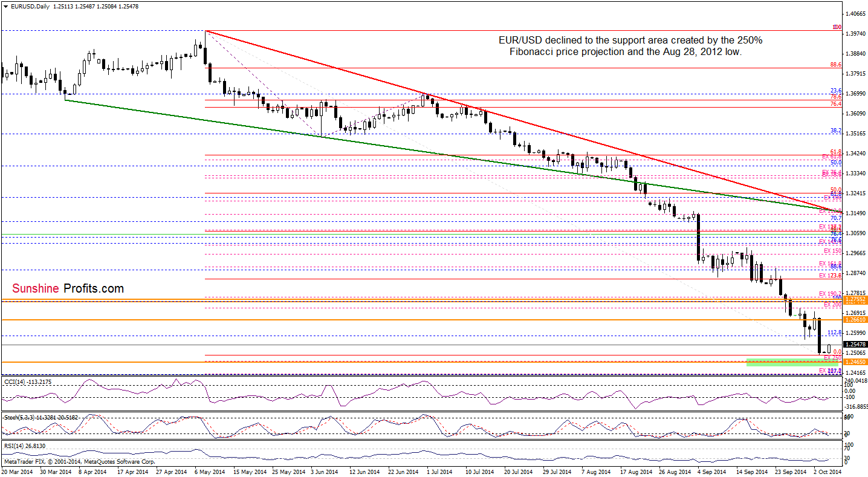868x477 pixels.
Task: Click the 1.37915 price axis label
Action: tap(857, 74)
